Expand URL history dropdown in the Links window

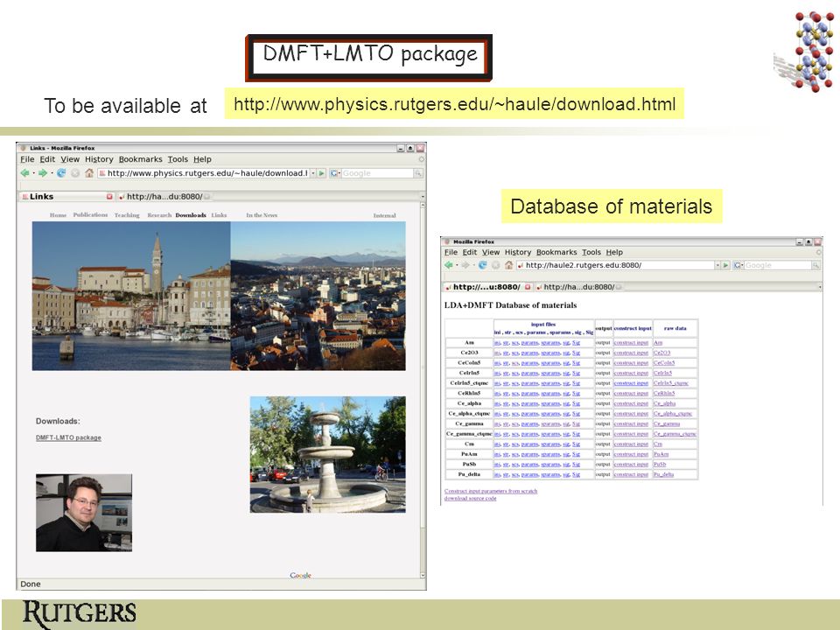coord(313,173)
